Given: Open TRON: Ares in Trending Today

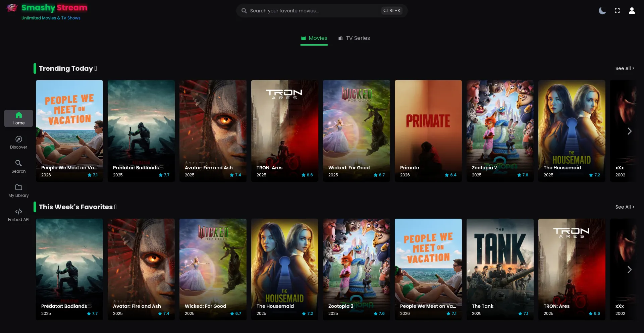Looking at the screenshot, I should 285,131.
